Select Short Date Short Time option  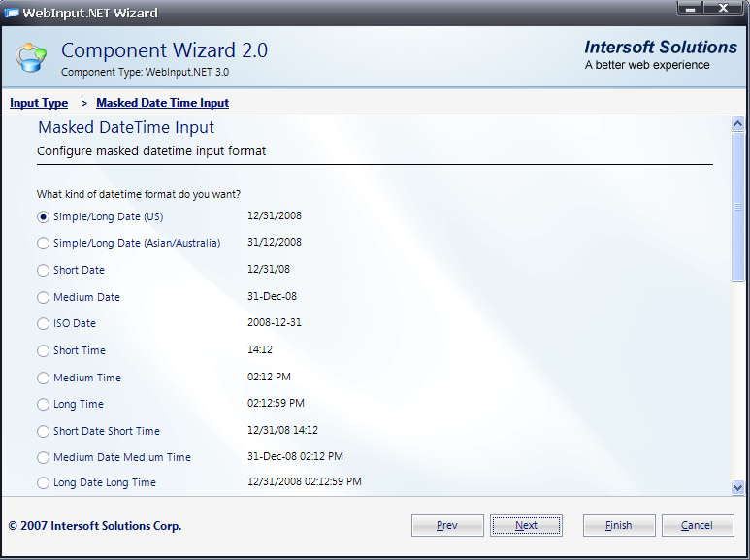click(x=43, y=432)
